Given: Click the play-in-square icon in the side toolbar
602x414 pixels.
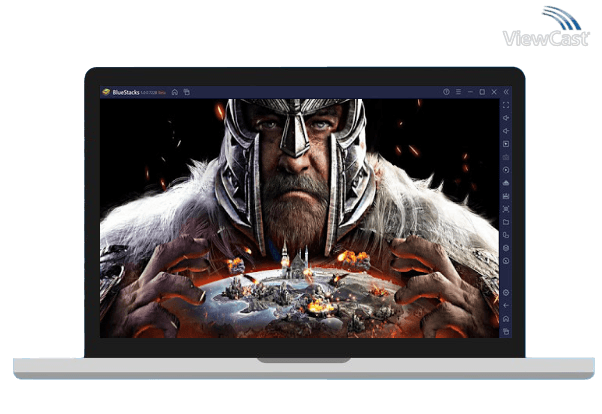Looking at the screenshot, I should coord(506,144).
